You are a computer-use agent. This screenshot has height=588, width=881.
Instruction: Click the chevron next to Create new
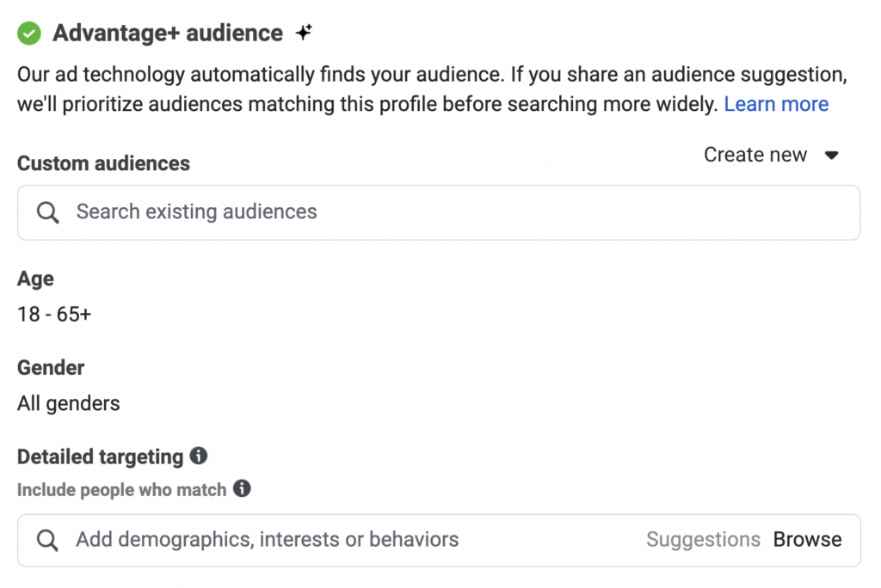(x=831, y=156)
